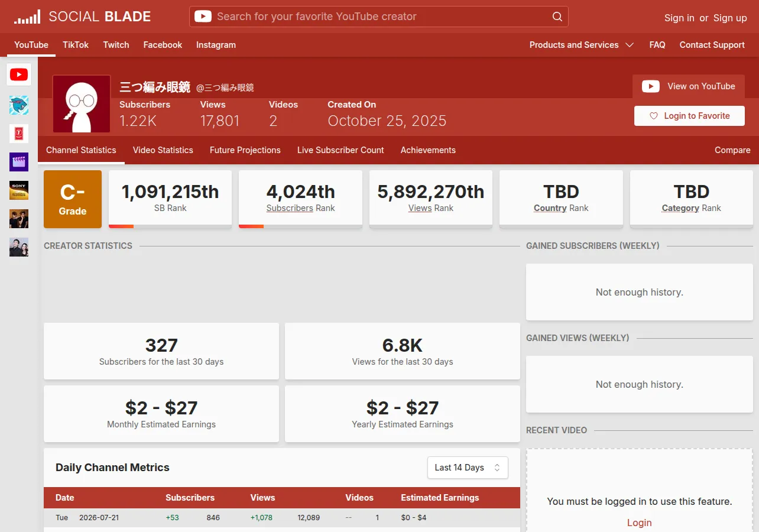Click the 2026-07-21 date cell

coord(99,518)
